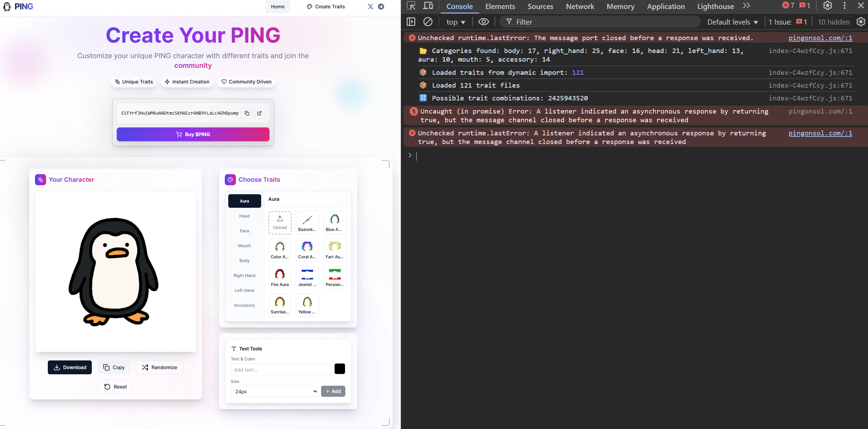The height and width of the screenshot is (429, 868).
Task: Switch to the Network tab
Action: (580, 6)
